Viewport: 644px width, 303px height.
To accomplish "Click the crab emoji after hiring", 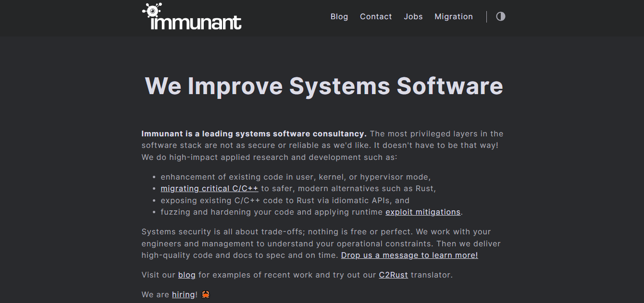I will coord(206,294).
